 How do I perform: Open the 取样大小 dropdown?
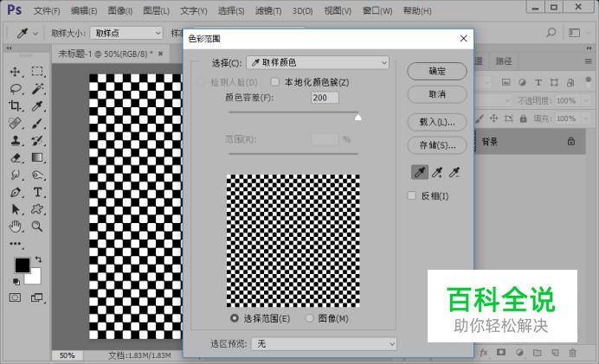tap(126, 33)
